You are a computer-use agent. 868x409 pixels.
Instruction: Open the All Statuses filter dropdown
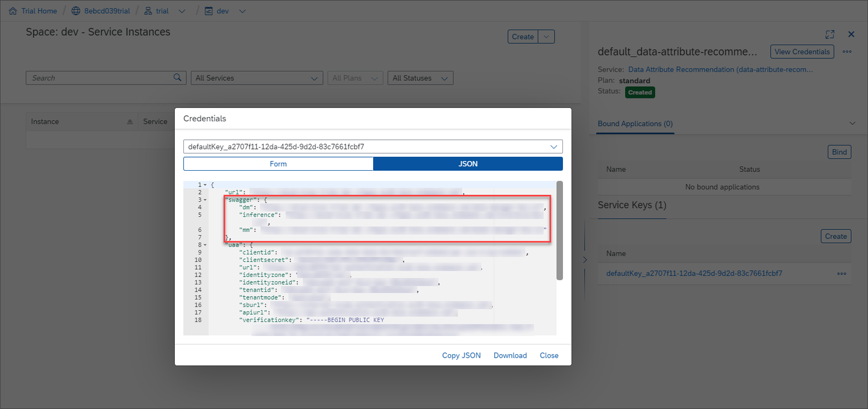point(420,78)
